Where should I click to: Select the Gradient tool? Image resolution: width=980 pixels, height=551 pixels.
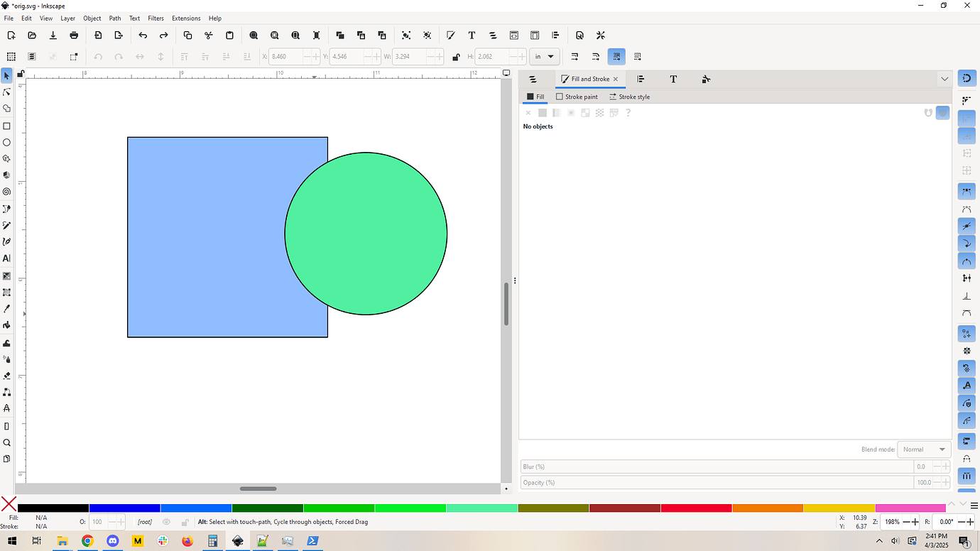[7, 275]
